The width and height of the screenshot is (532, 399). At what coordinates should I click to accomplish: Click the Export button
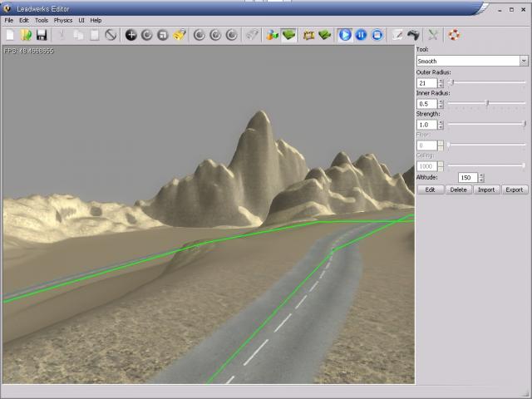click(515, 190)
